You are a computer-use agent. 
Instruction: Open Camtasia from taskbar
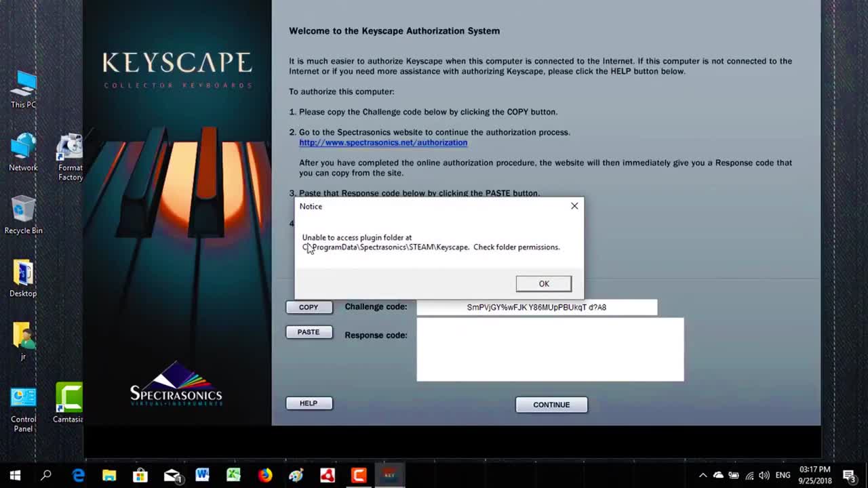pos(359,475)
